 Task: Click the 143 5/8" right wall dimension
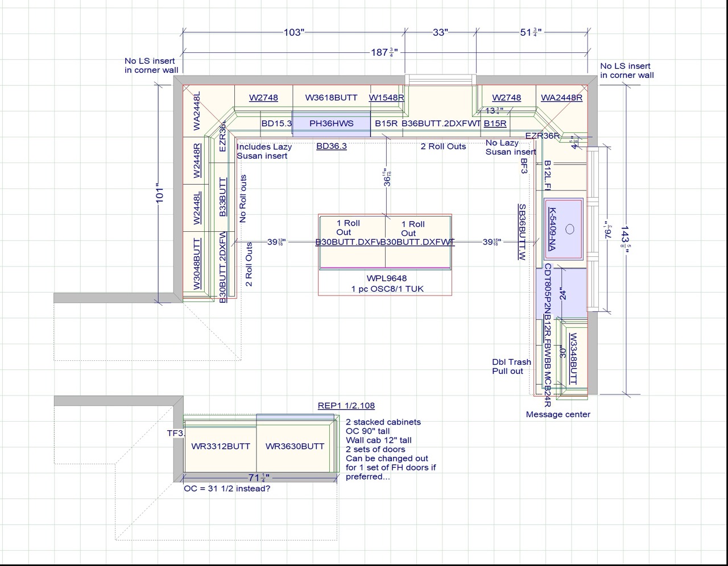625,241
